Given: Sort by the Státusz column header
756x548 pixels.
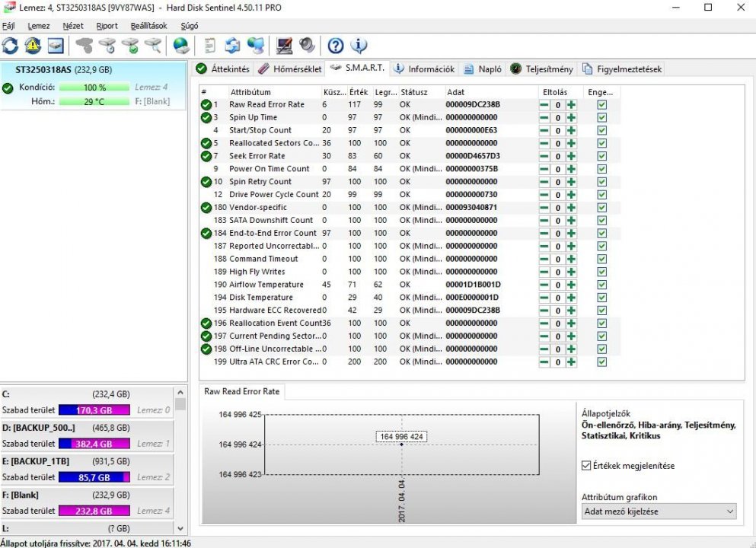Looking at the screenshot, I should [420, 92].
